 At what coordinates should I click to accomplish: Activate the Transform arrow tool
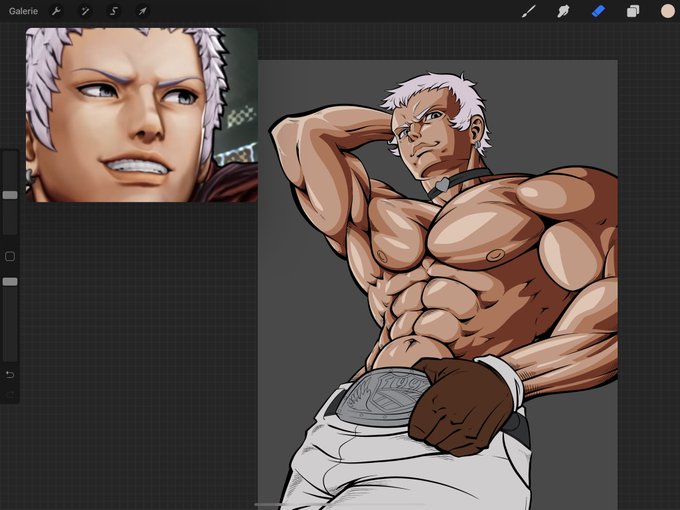pos(142,11)
